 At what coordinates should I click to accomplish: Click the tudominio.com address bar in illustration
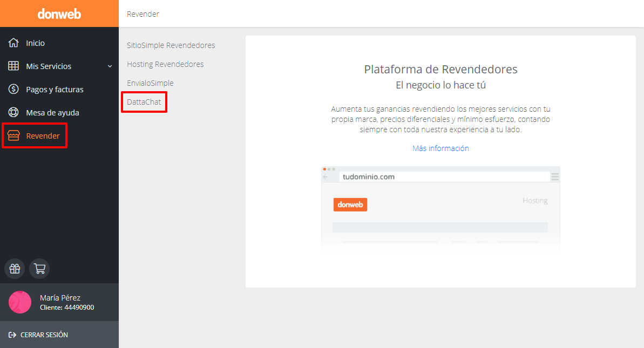click(444, 177)
